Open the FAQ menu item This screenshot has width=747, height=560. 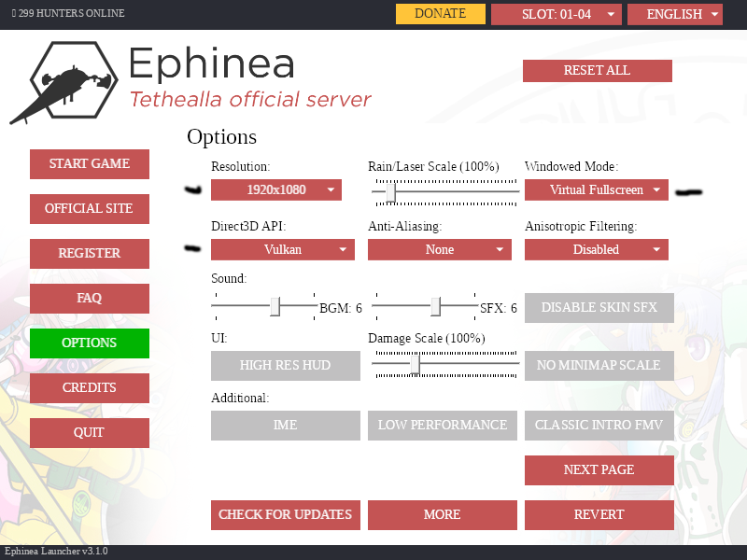coord(90,298)
